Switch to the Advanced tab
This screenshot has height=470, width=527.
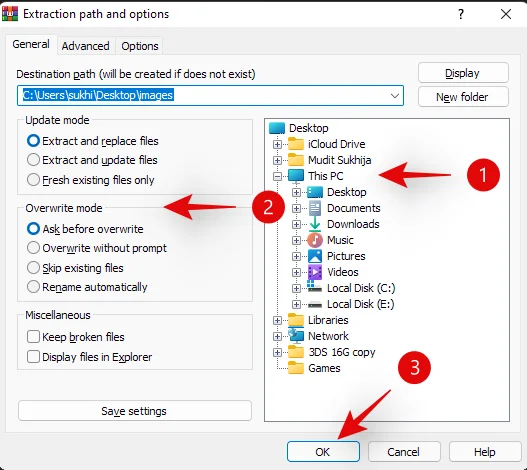[x=86, y=46]
